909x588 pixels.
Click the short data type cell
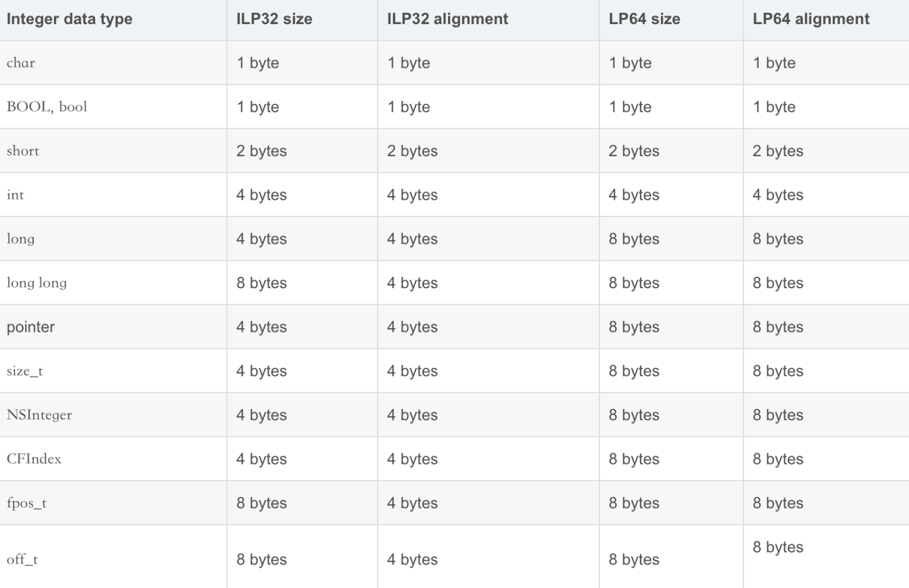pyautogui.click(x=23, y=151)
